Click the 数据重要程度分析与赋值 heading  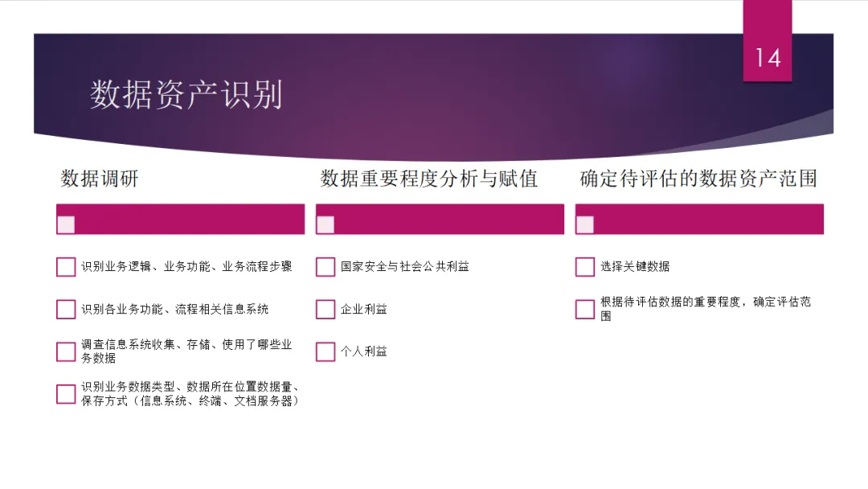tap(429, 179)
